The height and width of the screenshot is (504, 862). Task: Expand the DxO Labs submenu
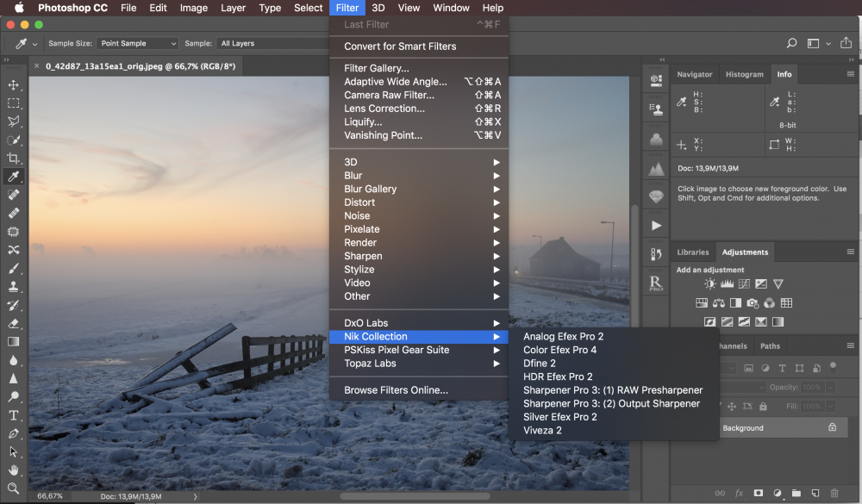click(419, 322)
